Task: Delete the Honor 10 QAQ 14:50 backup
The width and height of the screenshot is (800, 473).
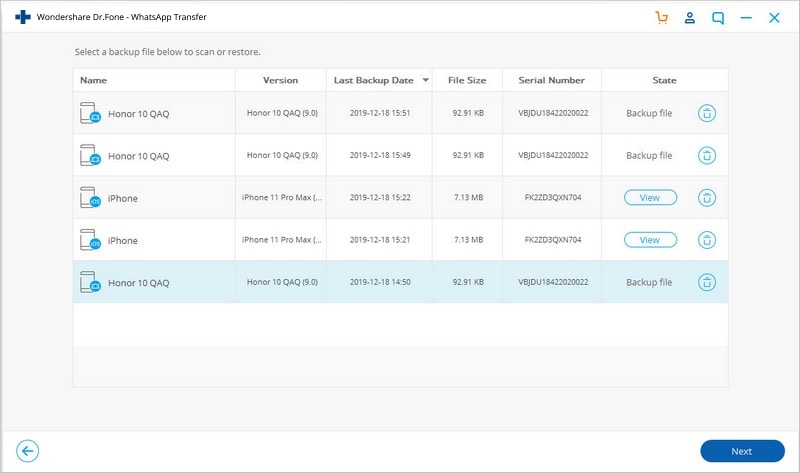Action: (707, 282)
